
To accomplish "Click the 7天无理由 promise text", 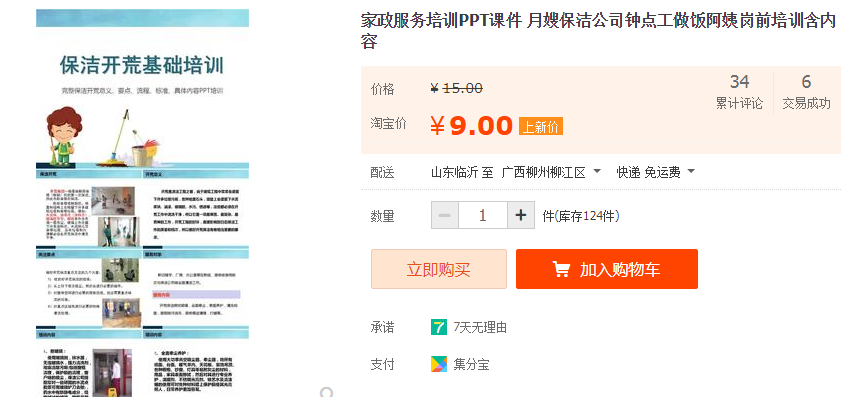I will 480,327.
